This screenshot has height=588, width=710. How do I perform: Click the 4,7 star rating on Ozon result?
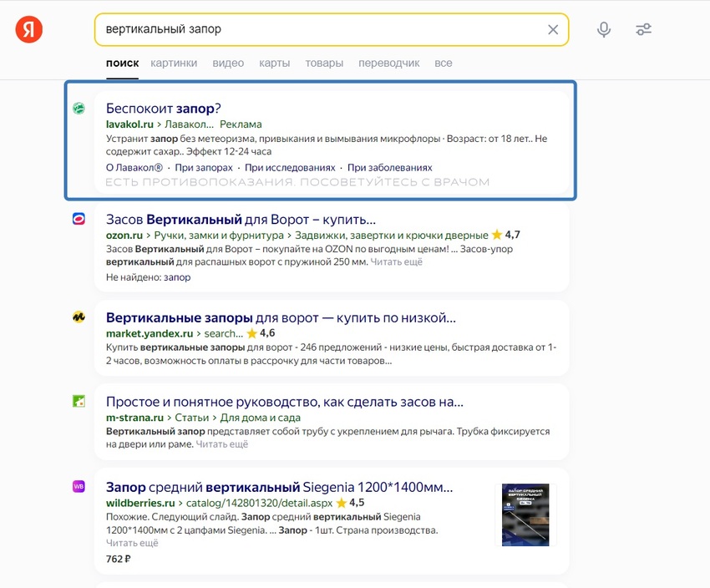[510, 235]
